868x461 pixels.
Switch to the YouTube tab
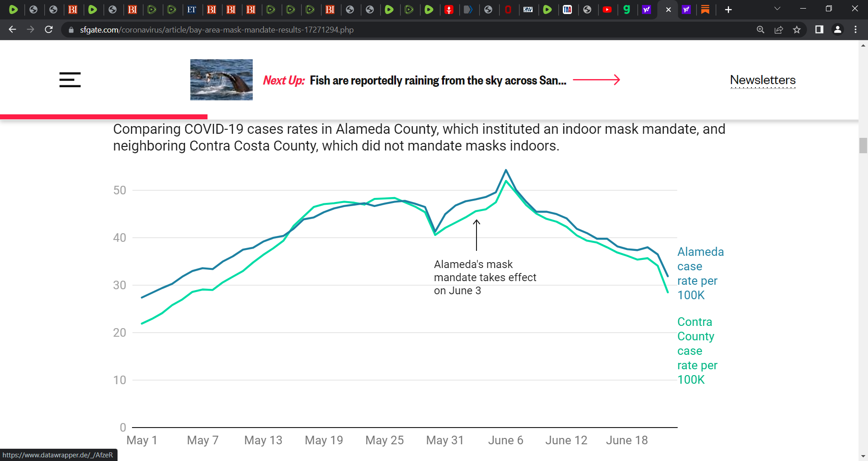pos(607,9)
